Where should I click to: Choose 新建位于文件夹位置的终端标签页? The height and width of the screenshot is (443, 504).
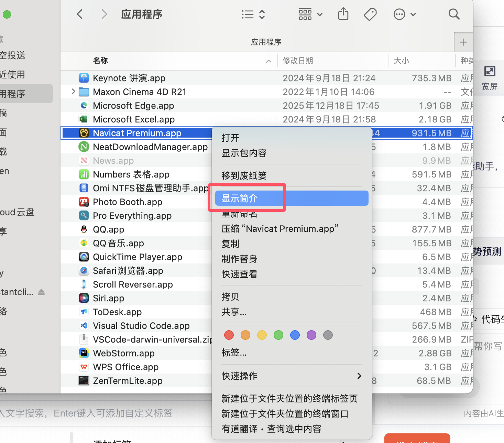coord(292,399)
